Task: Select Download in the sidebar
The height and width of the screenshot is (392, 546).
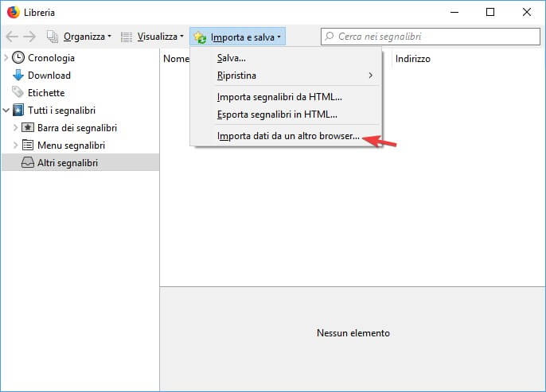Action: (x=49, y=76)
